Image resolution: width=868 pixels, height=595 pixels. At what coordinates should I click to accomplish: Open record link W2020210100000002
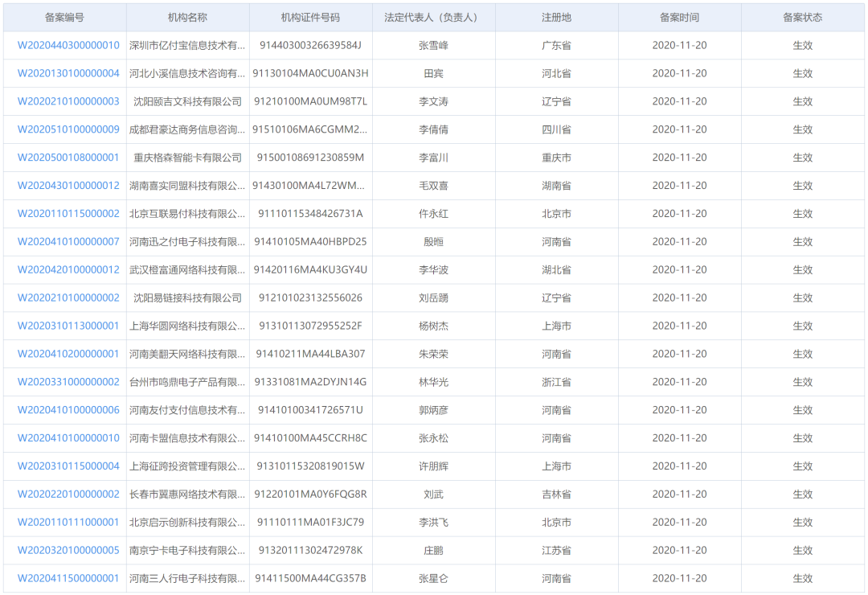(x=68, y=297)
